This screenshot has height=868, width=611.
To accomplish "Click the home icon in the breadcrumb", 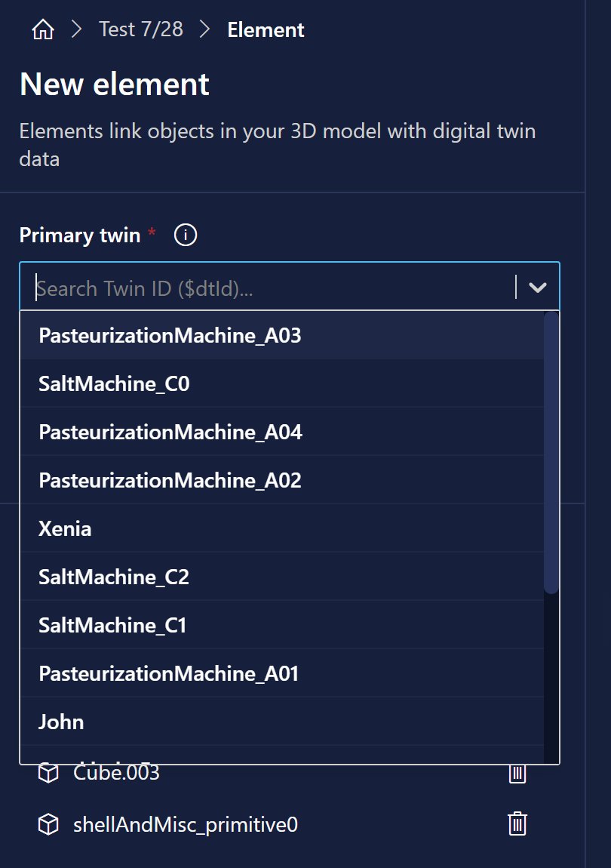I will (x=42, y=29).
